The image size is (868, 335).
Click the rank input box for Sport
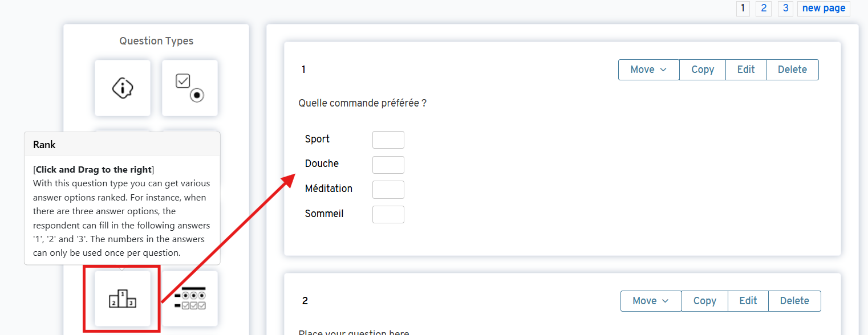388,140
